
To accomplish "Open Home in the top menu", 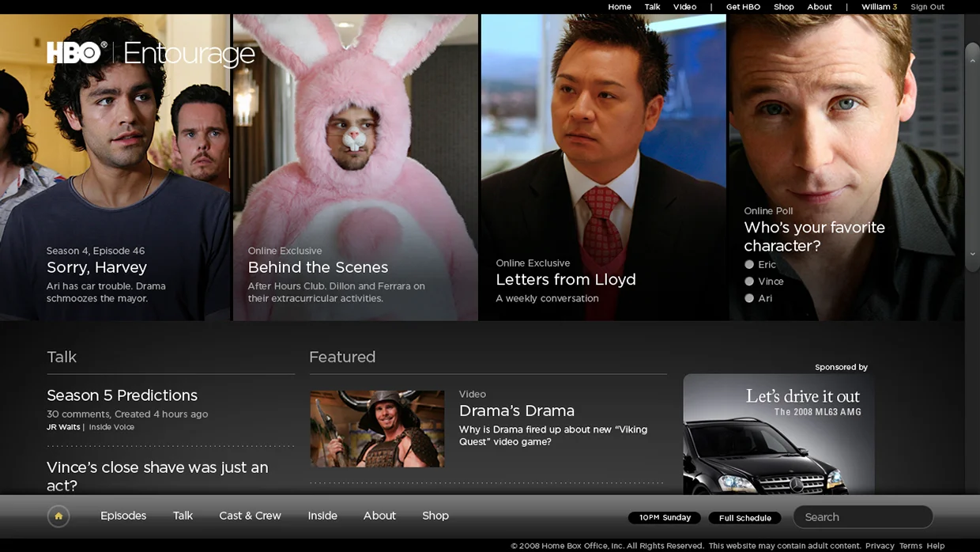I will (620, 7).
